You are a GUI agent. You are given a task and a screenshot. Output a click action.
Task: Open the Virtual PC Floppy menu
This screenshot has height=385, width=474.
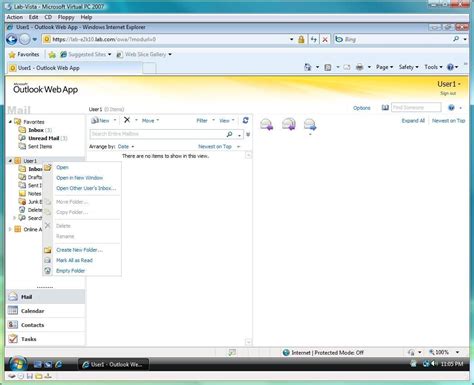pos(66,17)
